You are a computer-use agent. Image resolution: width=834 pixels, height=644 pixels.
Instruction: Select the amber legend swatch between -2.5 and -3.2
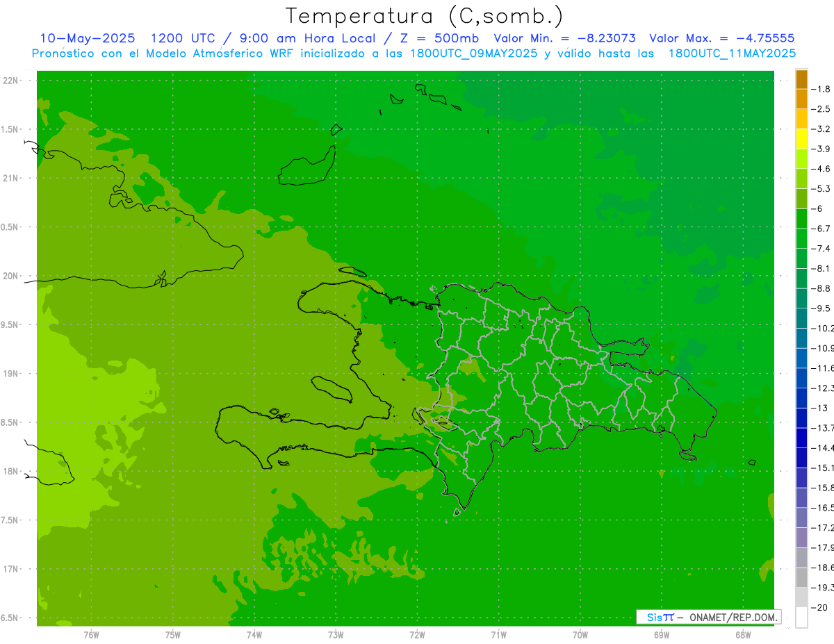(x=801, y=119)
